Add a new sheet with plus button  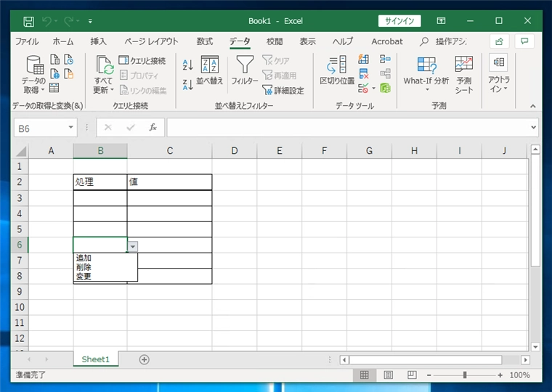144,359
